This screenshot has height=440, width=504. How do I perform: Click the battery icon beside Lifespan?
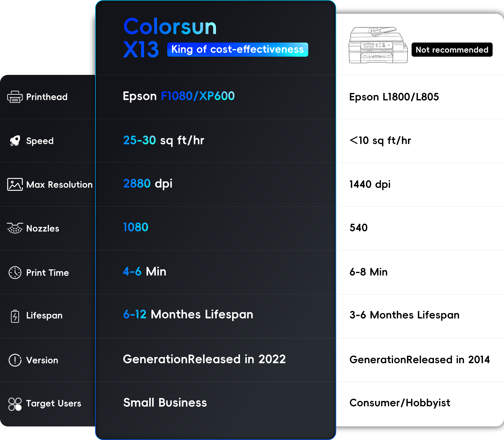(x=15, y=316)
